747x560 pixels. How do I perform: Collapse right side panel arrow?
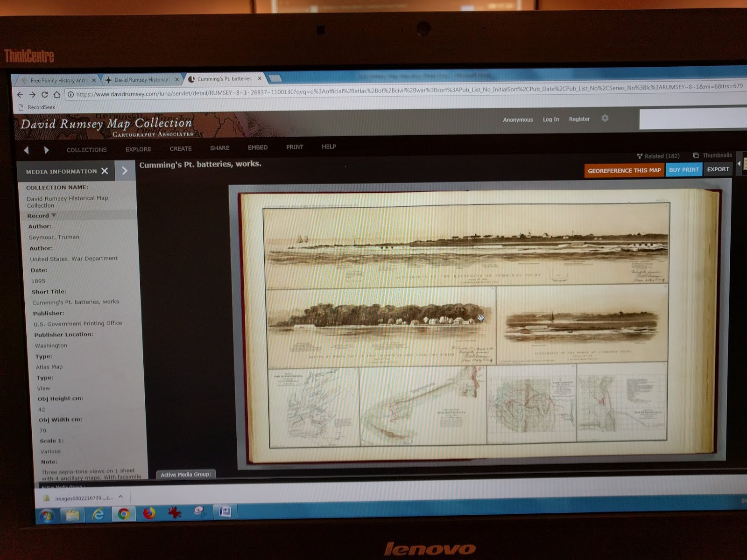[739, 164]
